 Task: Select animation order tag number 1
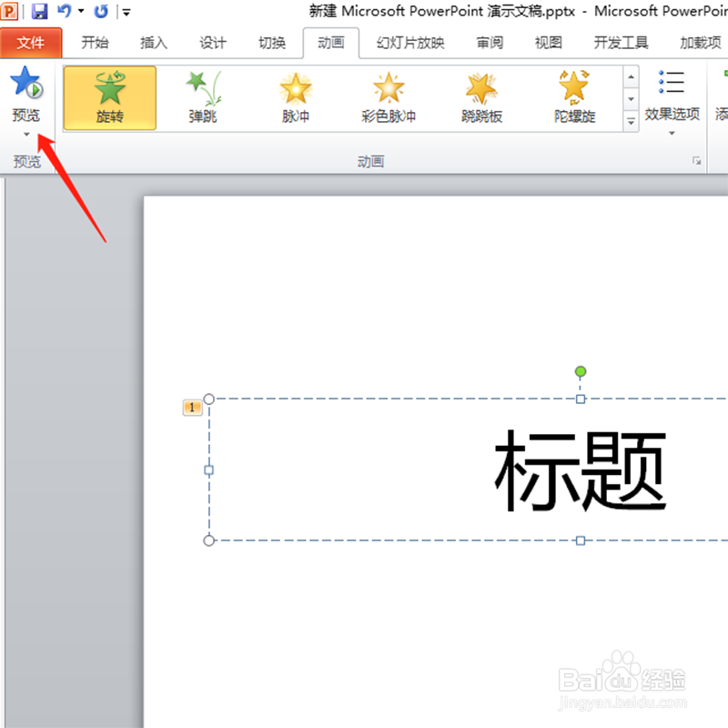click(192, 408)
